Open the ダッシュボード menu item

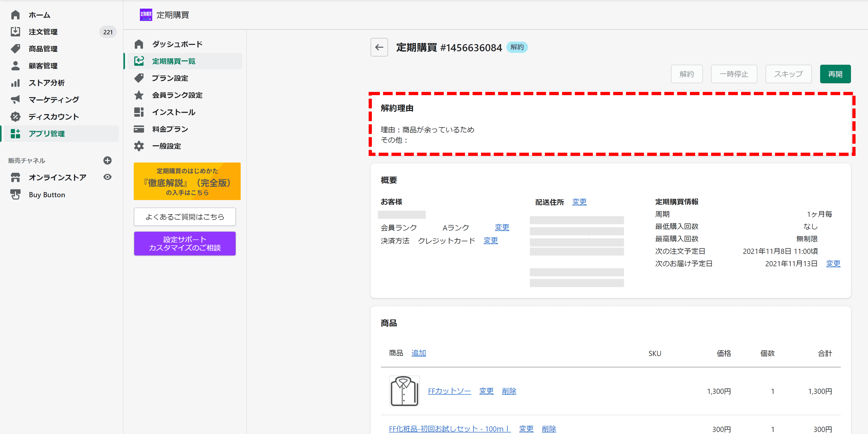(177, 44)
